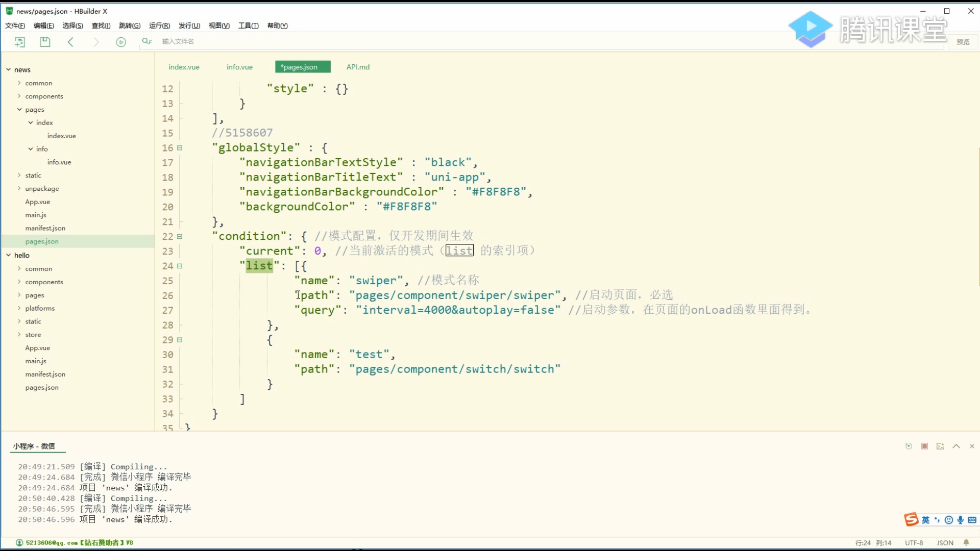
Task: Run the project via the run icon
Action: coord(121,42)
